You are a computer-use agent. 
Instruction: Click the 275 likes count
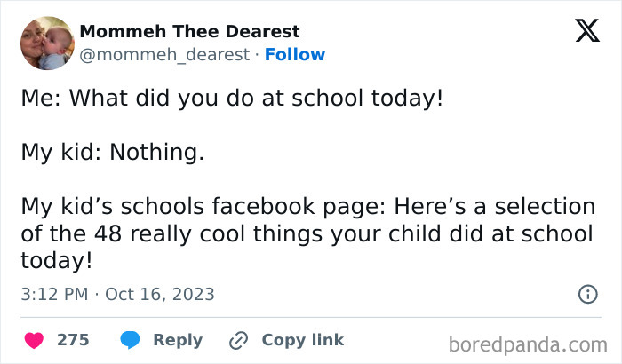73,340
